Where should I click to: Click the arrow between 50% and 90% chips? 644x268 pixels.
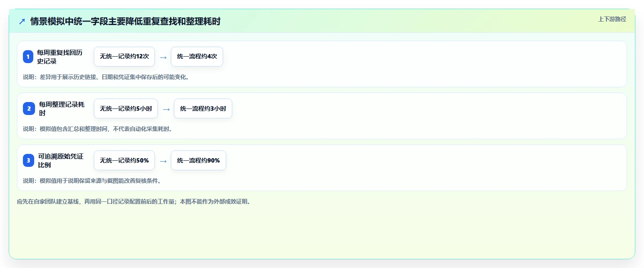pos(163,161)
